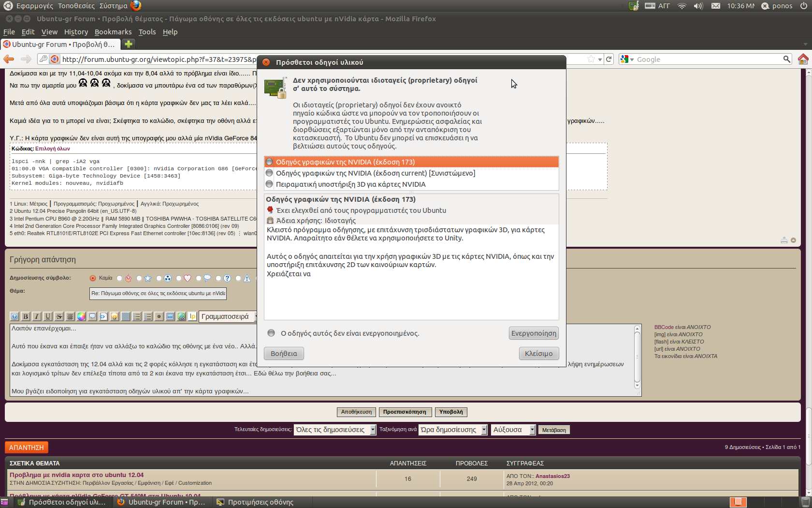Click the numbered list icon in the editor toolbar
The image size is (812, 508).
pos(148,316)
